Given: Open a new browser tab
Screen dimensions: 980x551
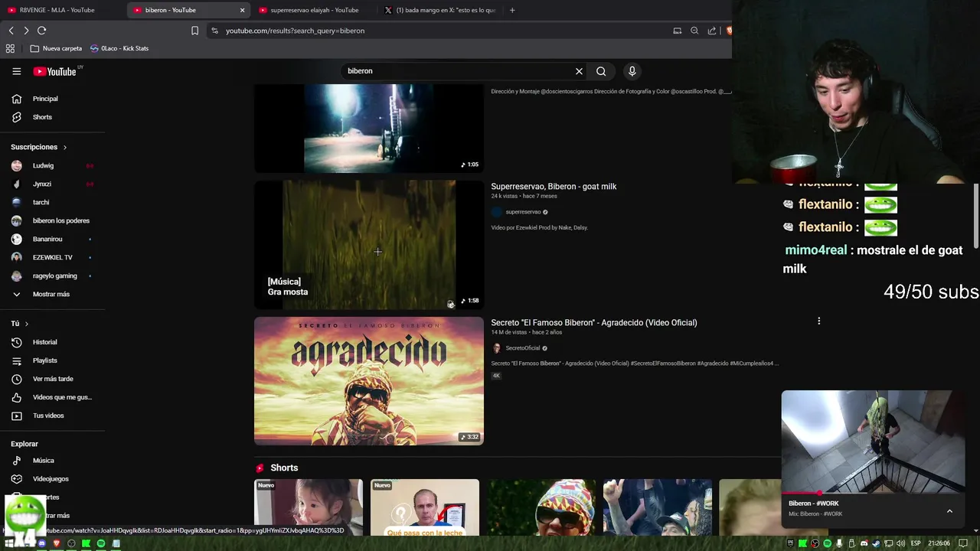Looking at the screenshot, I should (x=512, y=10).
